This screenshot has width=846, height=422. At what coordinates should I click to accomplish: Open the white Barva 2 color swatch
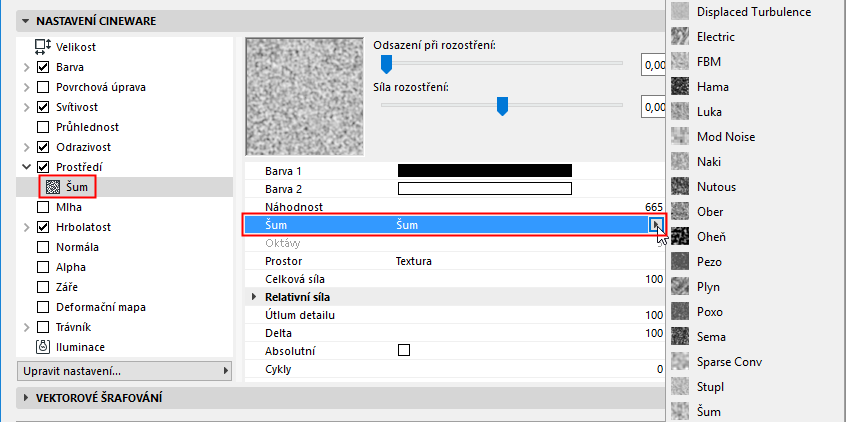pyautogui.click(x=485, y=189)
